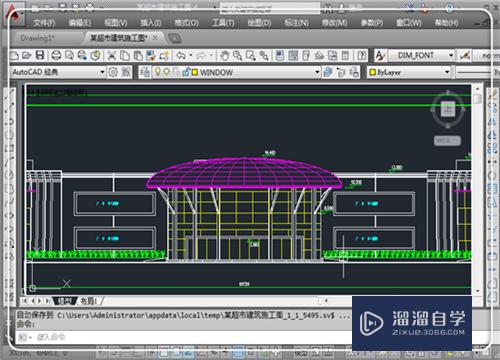Open the ByLayer color control
The image size is (500, 360).
pos(409,72)
